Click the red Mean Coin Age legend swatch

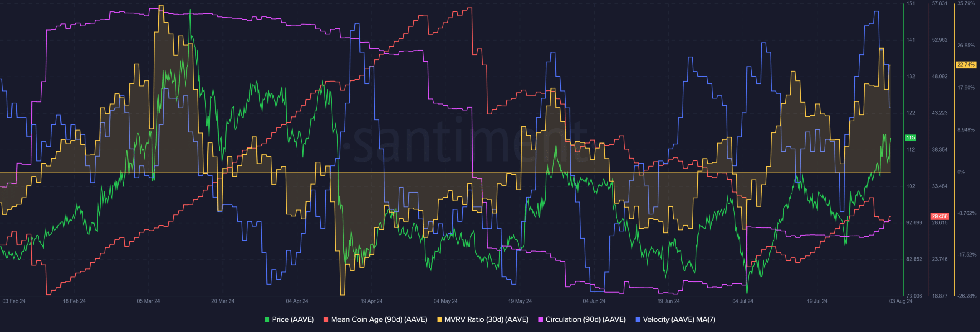point(326,319)
